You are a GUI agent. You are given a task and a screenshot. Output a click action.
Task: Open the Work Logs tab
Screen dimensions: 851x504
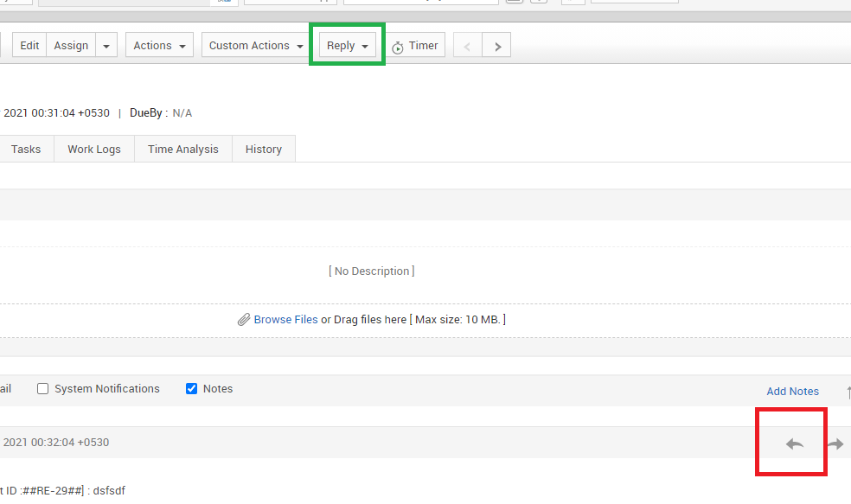[94, 150]
